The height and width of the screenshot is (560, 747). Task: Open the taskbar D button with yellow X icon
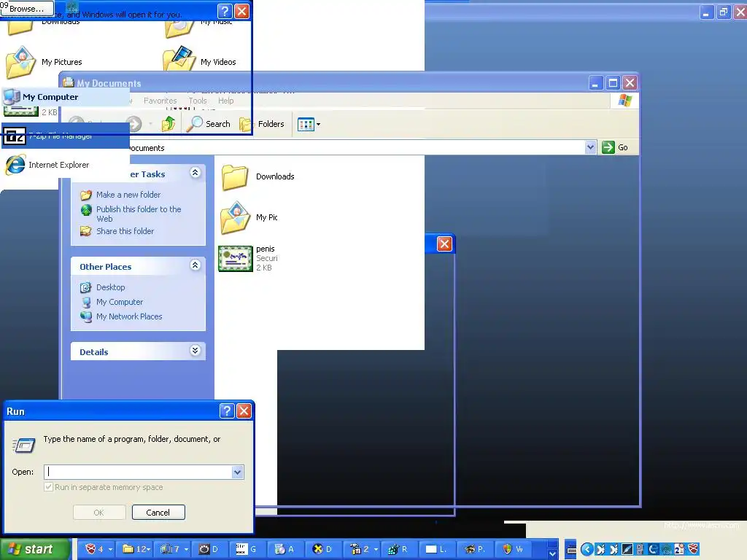point(322,549)
